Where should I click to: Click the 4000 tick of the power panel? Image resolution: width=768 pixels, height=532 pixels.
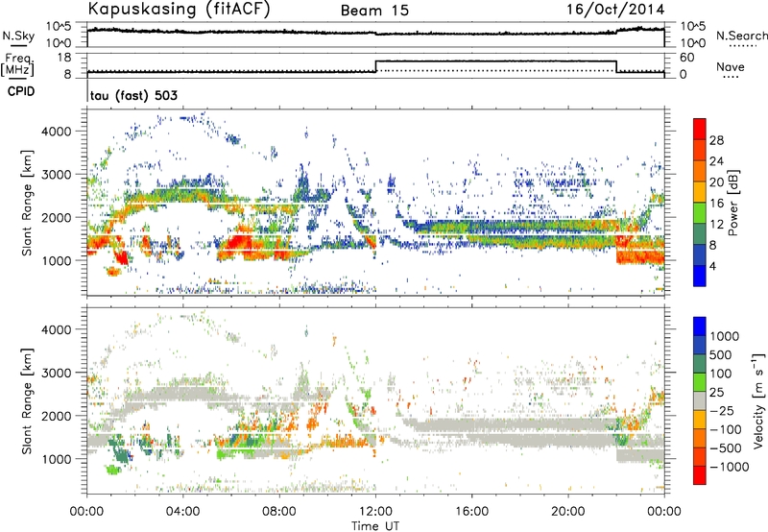pos(56,132)
